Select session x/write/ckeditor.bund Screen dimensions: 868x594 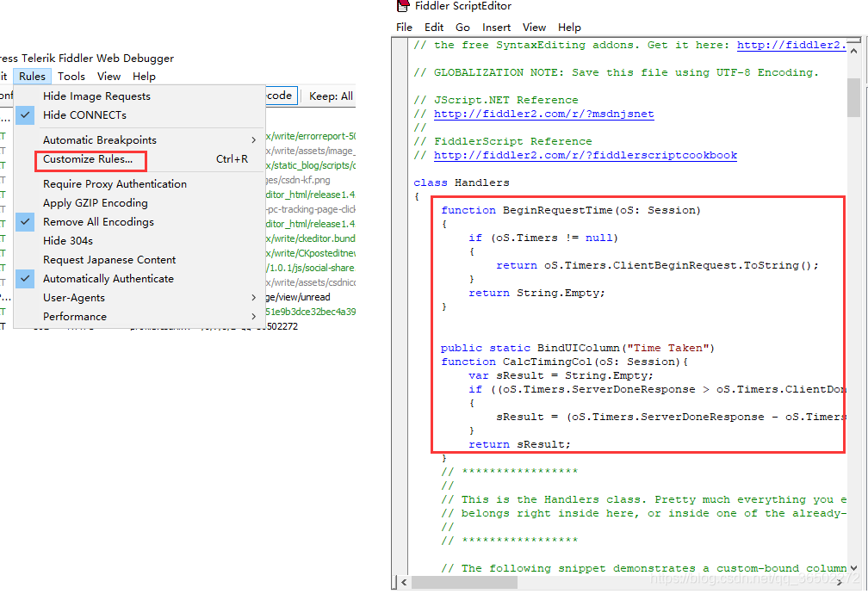[311, 238]
